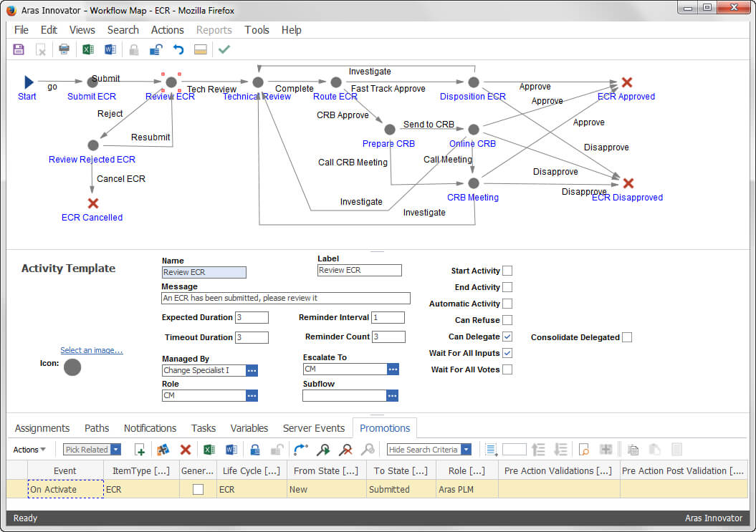This screenshot has height=532, width=756.
Task: Click the Managed By ellipsis button
Action: (252, 371)
